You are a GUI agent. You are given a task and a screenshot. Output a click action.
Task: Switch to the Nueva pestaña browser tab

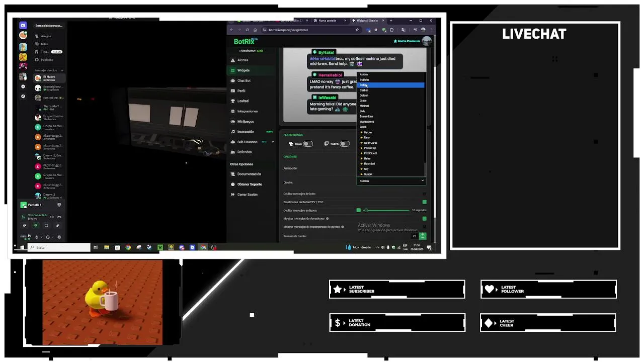click(x=329, y=21)
